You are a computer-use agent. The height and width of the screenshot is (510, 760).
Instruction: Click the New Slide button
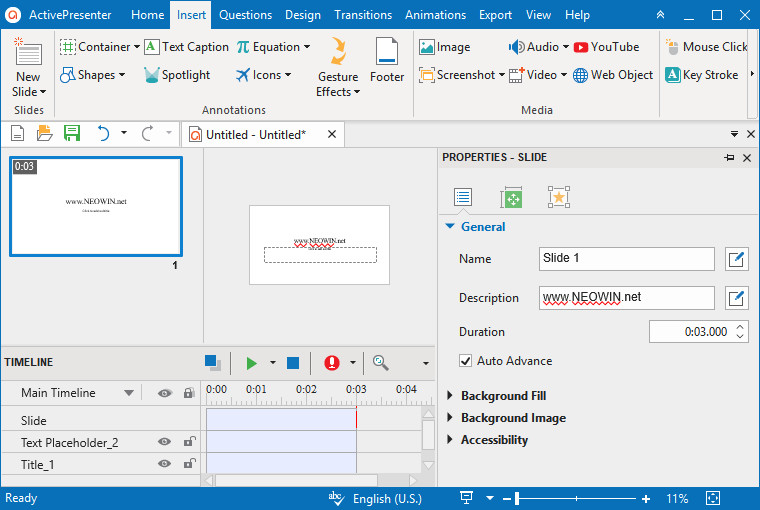point(28,66)
